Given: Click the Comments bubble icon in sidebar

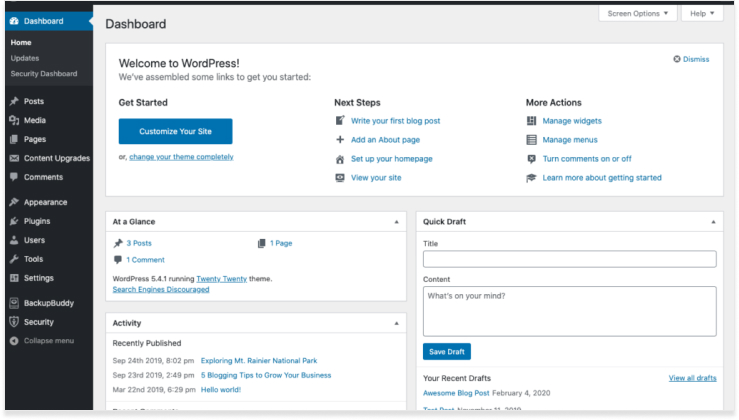Looking at the screenshot, I should point(14,177).
